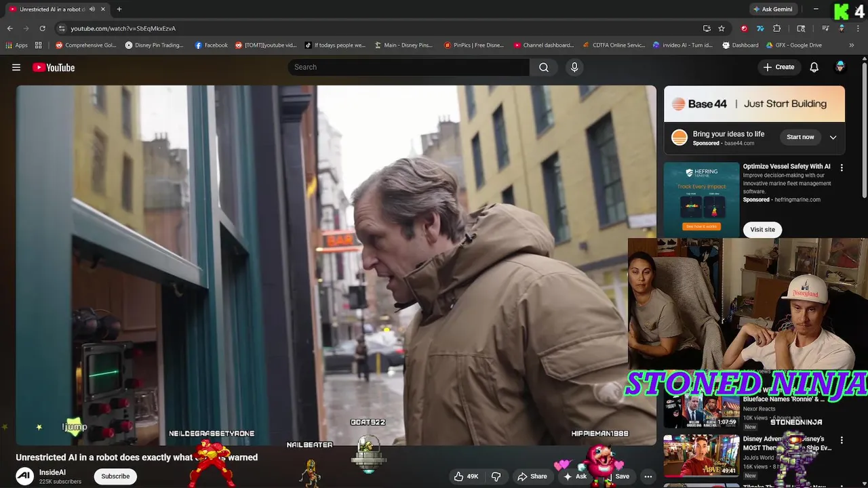
Task: Open Dashboard bookmark
Action: 741,45
